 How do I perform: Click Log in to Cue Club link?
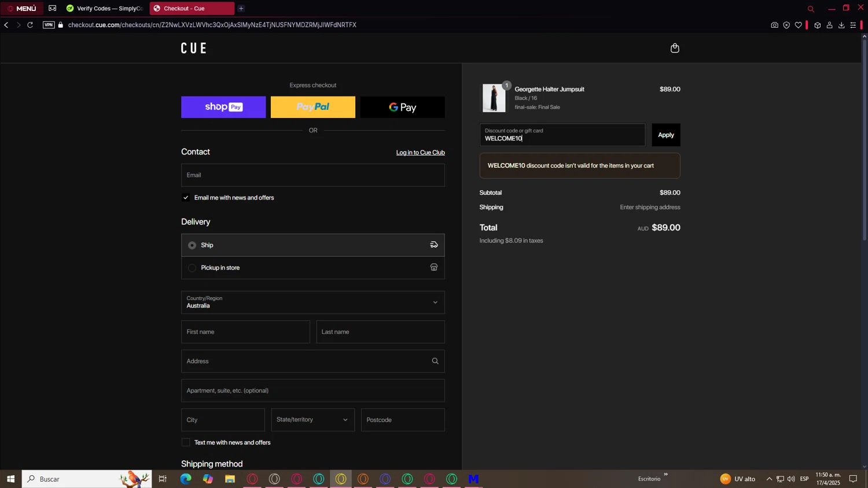pyautogui.click(x=421, y=153)
